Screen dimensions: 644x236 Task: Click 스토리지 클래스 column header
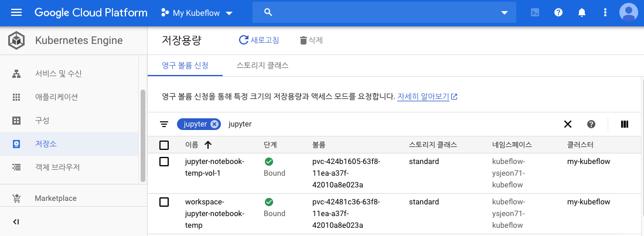(x=433, y=145)
